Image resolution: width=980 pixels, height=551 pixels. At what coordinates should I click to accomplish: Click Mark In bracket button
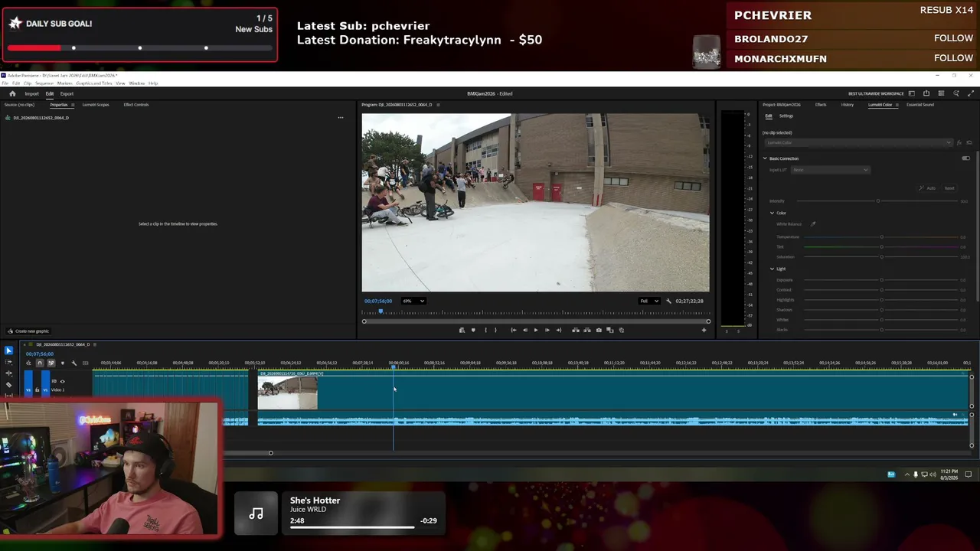pos(485,330)
